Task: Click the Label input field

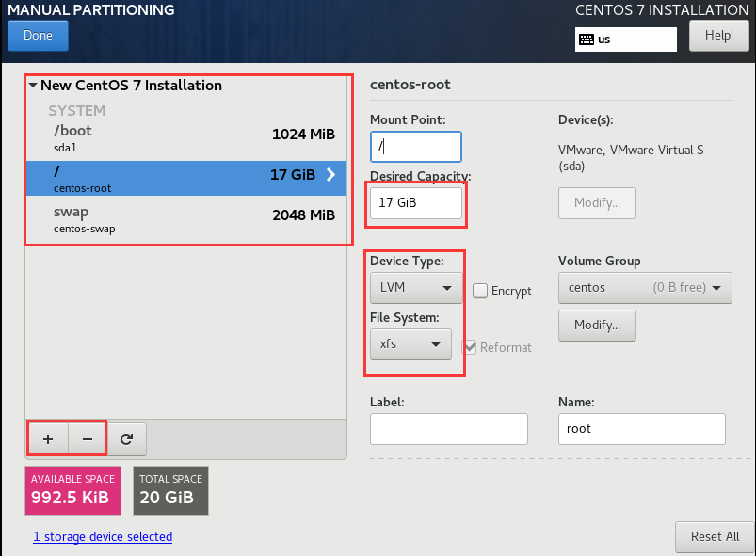Action: pos(449,429)
